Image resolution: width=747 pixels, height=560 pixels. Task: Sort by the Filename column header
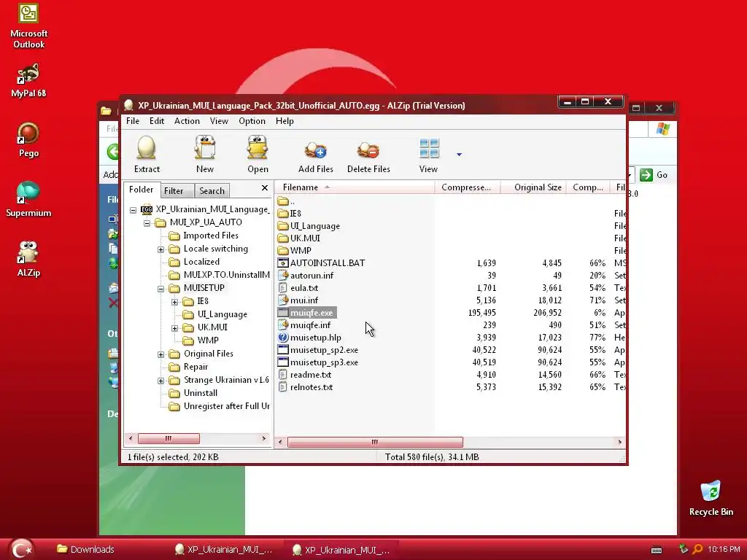click(355, 187)
